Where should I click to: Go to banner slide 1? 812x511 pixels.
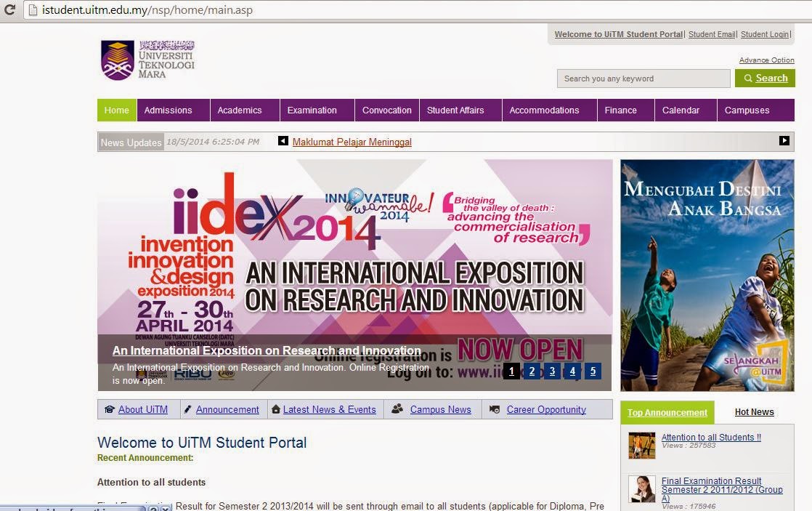pyautogui.click(x=511, y=371)
